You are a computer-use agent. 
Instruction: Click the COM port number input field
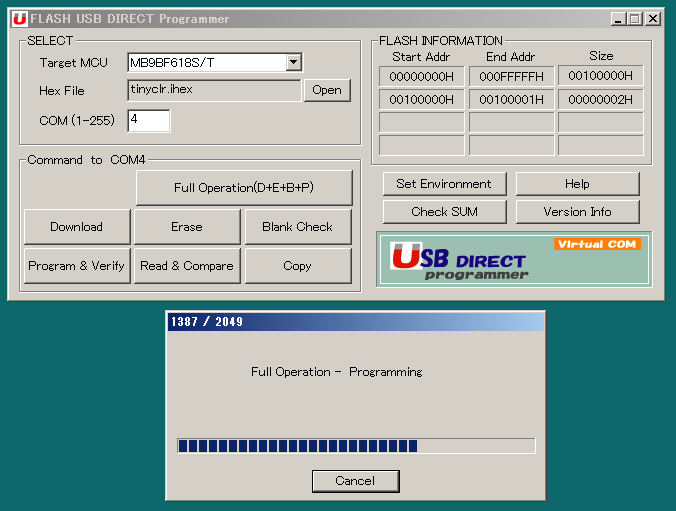coord(148,120)
